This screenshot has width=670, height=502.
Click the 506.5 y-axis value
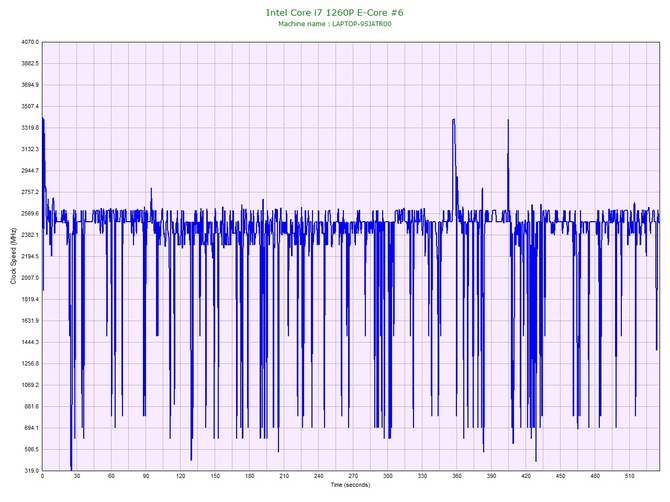point(31,449)
